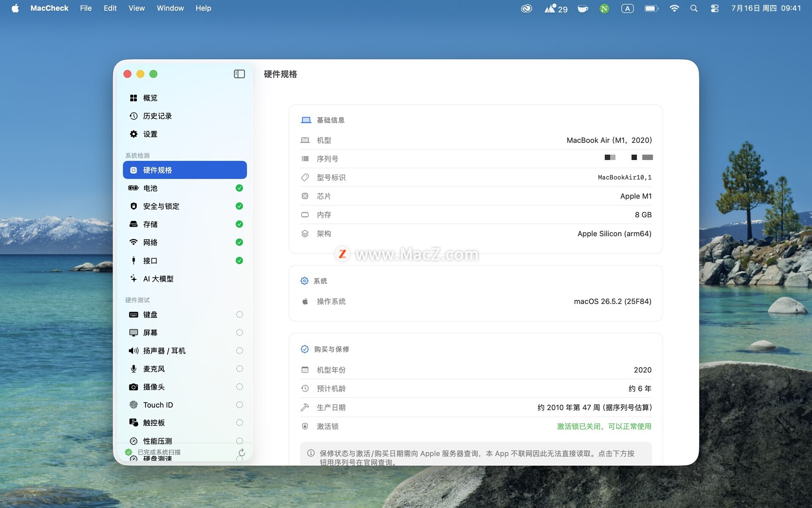Viewport: 812px width, 508px height.
Task: Click the grid icon beside 概览
Action: [x=134, y=98]
